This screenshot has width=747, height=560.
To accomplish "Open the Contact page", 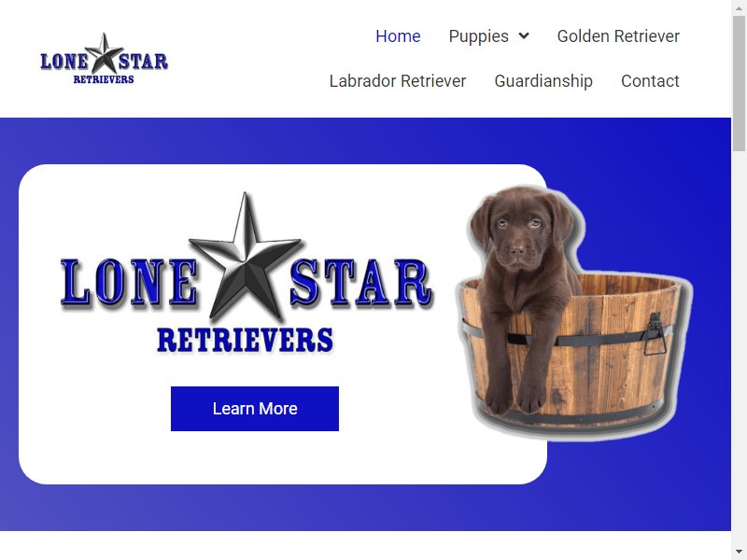I will coord(650,81).
